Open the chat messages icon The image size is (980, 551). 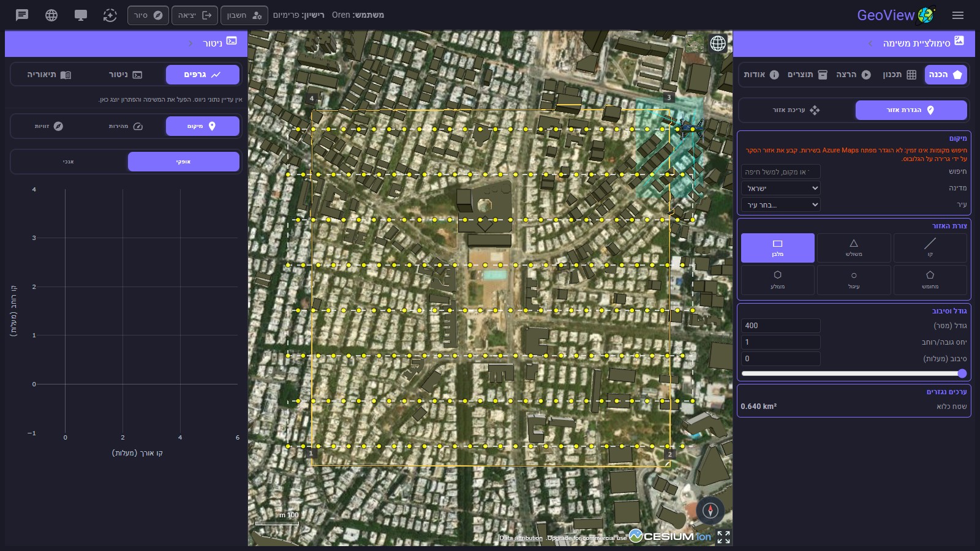click(x=22, y=15)
